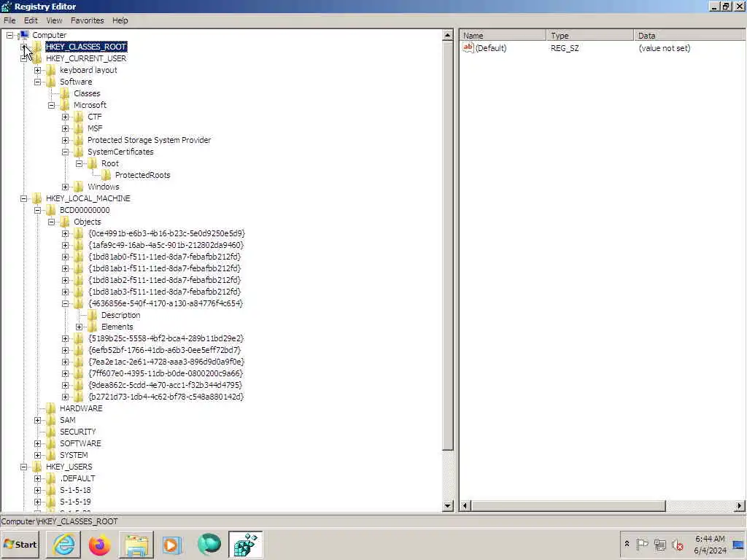The image size is (747, 560).
Task: Click the tree pane scroll up arrow
Action: point(447,35)
